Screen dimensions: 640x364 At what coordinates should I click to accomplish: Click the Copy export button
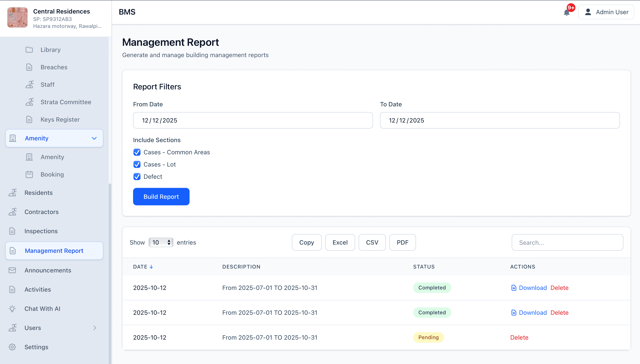point(306,242)
